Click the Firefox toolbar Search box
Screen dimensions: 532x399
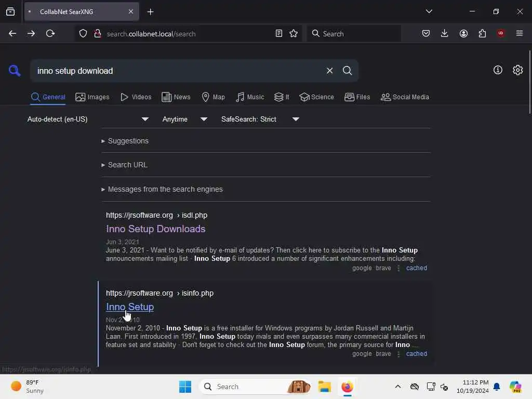pos(354,33)
